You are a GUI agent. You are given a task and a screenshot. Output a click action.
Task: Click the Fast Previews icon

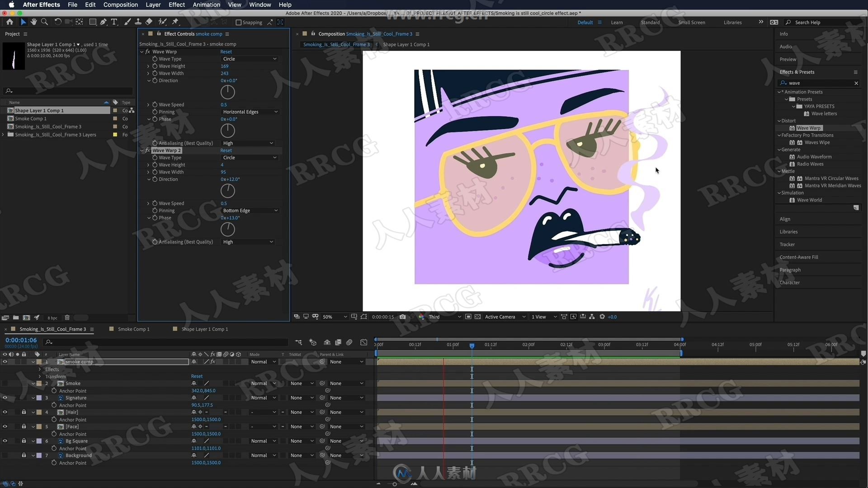point(573,317)
